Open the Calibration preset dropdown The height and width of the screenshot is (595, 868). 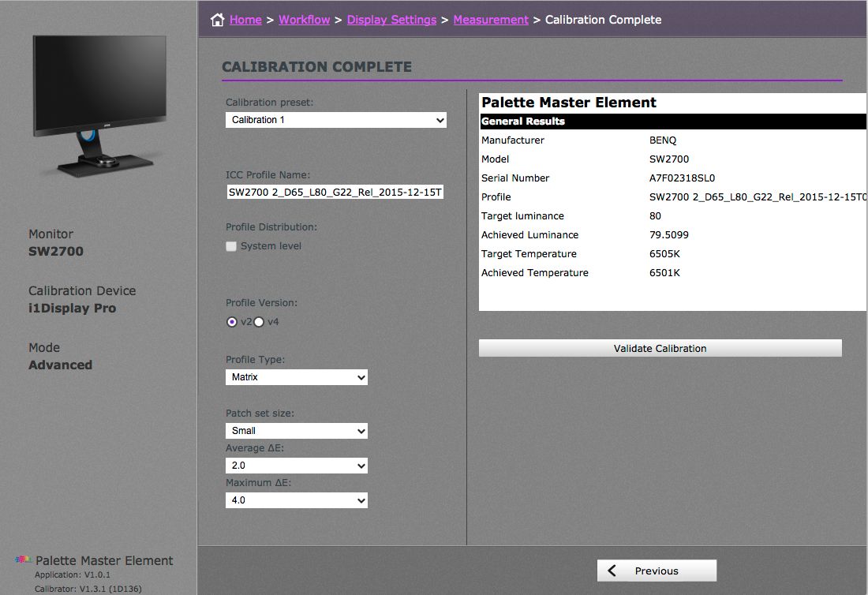click(x=336, y=120)
